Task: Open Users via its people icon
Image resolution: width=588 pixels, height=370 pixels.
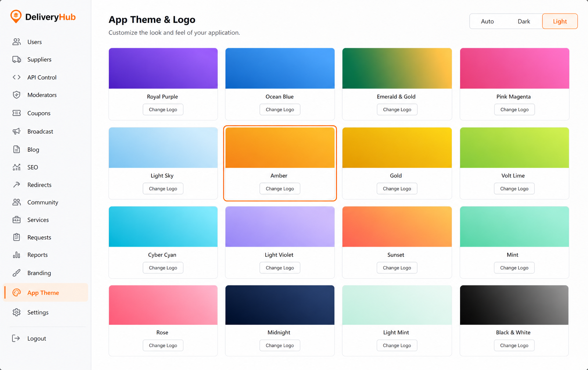Action: click(x=17, y=42)
